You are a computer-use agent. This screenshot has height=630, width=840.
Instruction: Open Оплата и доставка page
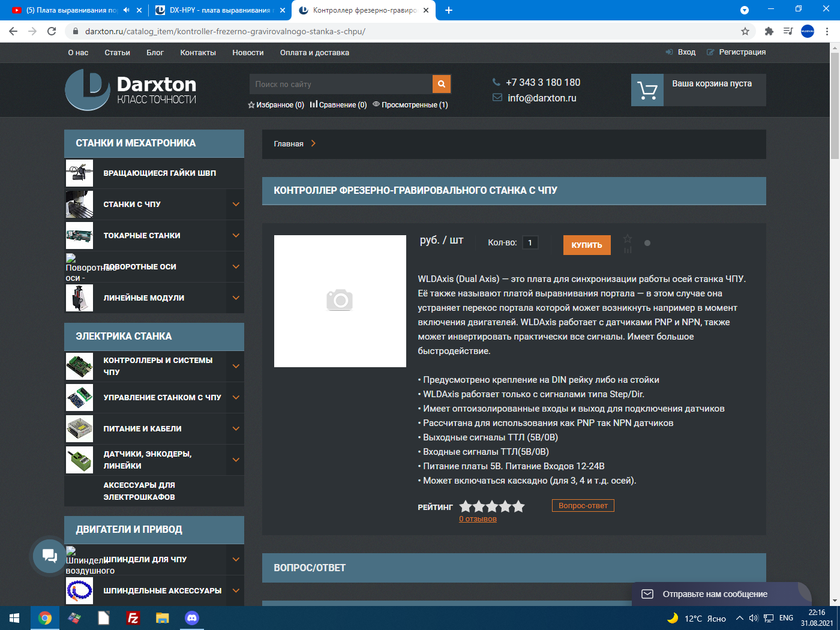314,53
